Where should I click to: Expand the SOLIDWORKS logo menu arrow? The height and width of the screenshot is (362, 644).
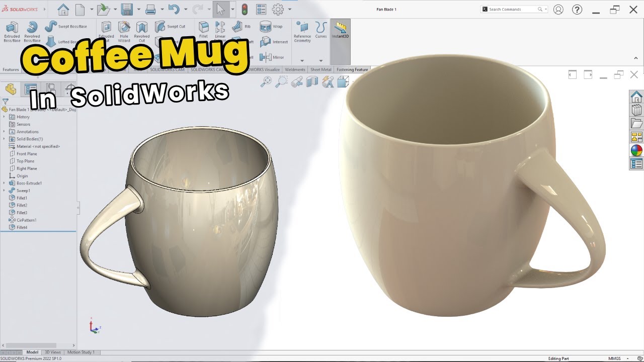44,9
